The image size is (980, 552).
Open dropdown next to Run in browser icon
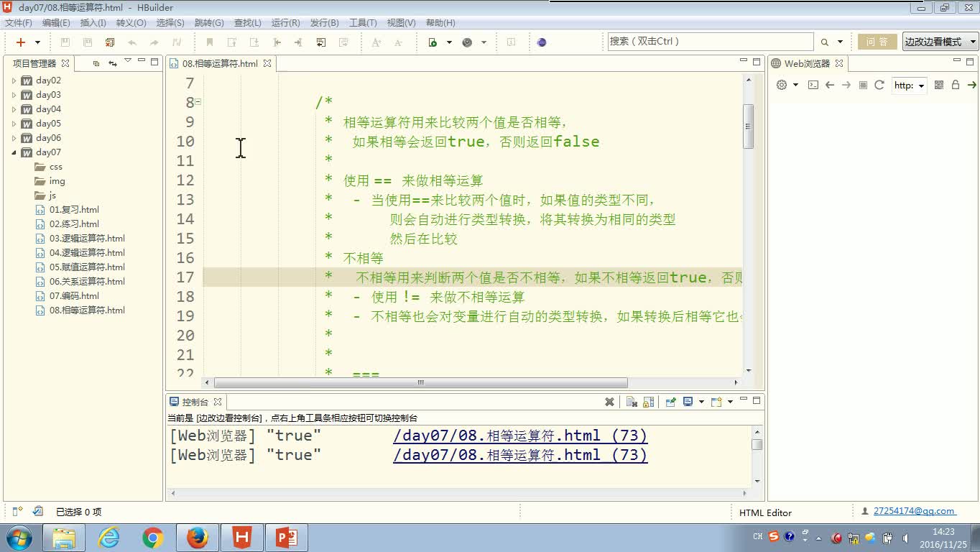tap(449, 42)
